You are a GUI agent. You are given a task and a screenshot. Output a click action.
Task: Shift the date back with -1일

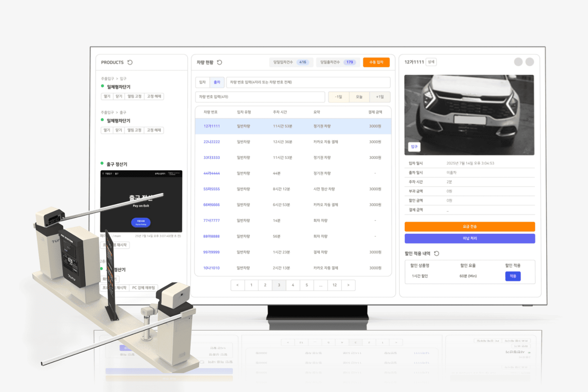click(339, 97)
